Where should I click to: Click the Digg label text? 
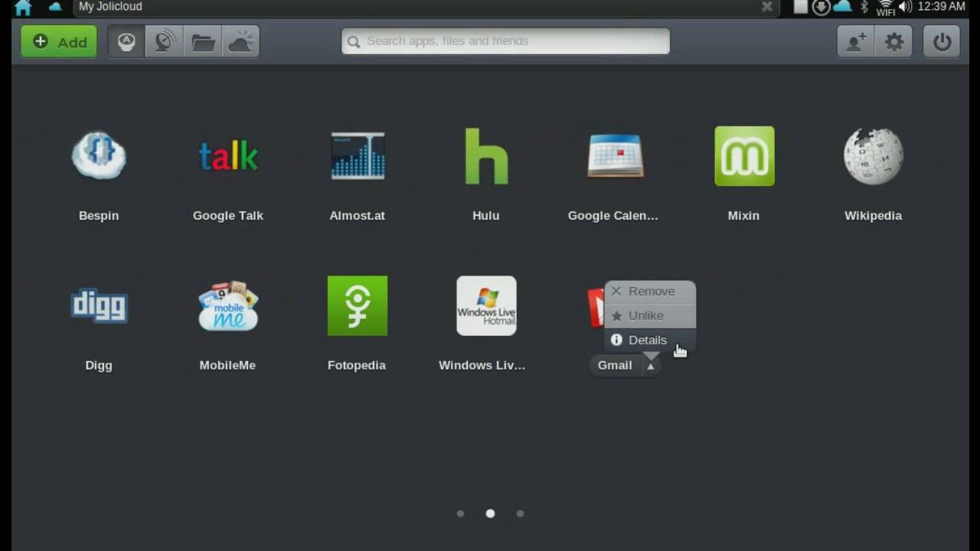99,366
